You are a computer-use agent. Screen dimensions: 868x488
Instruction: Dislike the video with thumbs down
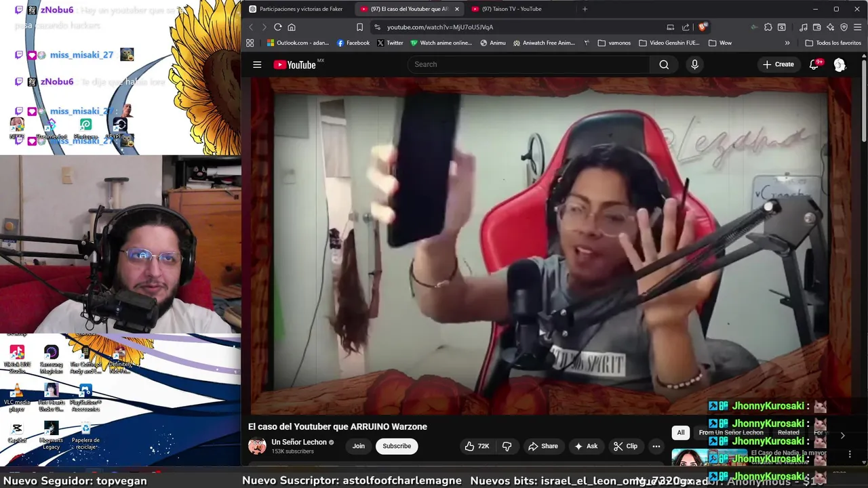pos(507,446)
